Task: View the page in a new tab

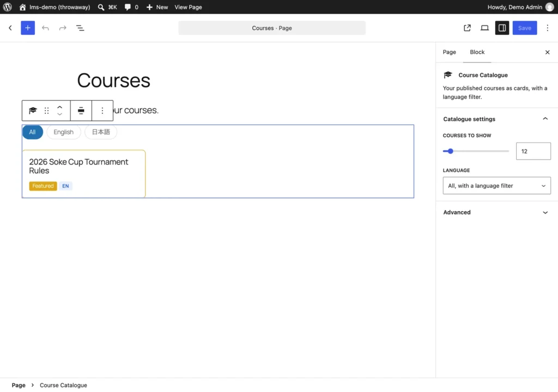Action: point(467,28)
